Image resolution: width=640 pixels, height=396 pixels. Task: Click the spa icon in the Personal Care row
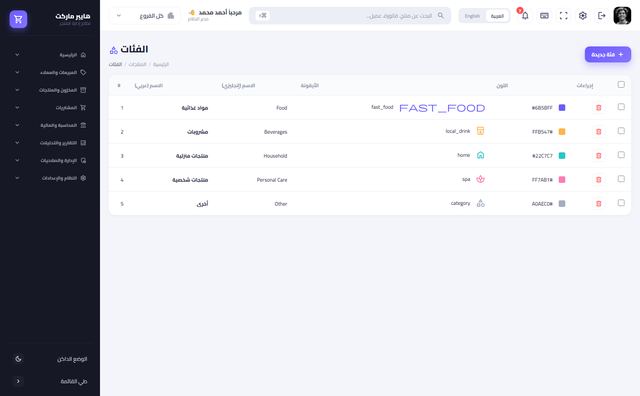pyautogui.click(x=480, y=179)
